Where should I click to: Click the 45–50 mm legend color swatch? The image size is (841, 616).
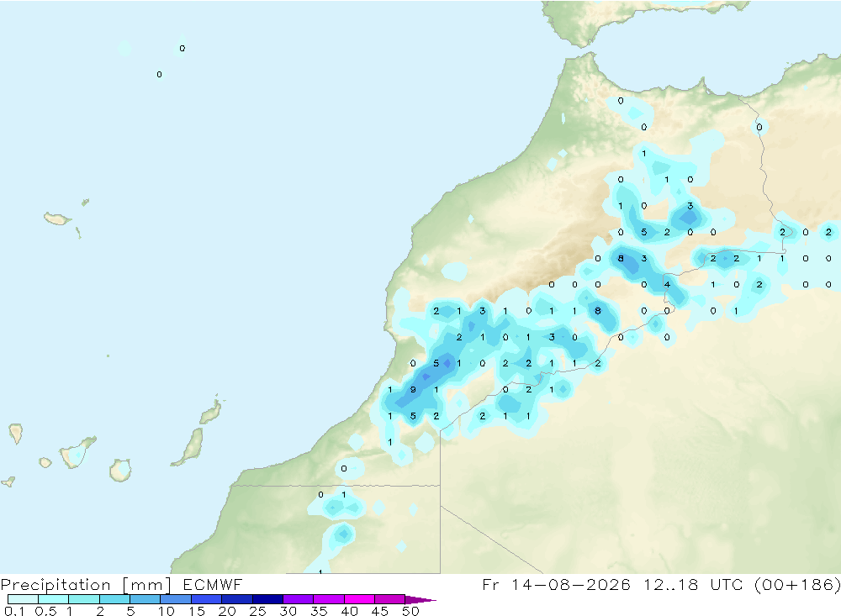point(390,599)
